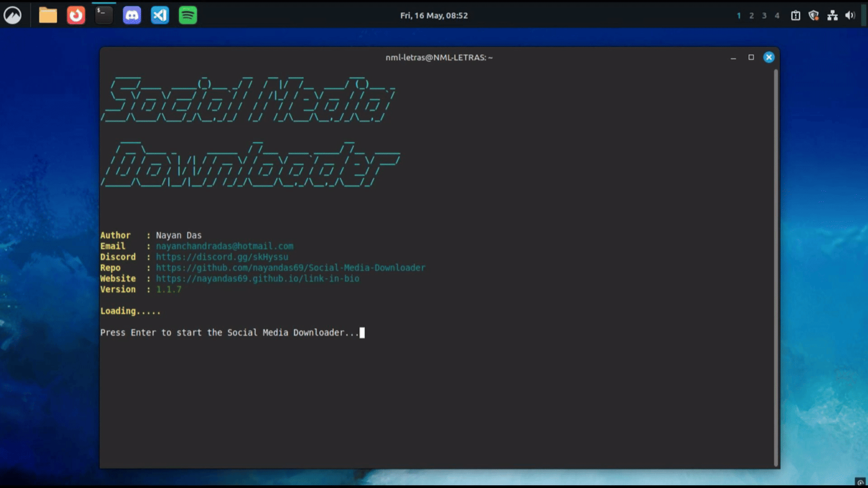The width and height of the screenshot is (868, 488).
Task: Select the nml-letras terminal tab title
Action: (x=439, y=57)
